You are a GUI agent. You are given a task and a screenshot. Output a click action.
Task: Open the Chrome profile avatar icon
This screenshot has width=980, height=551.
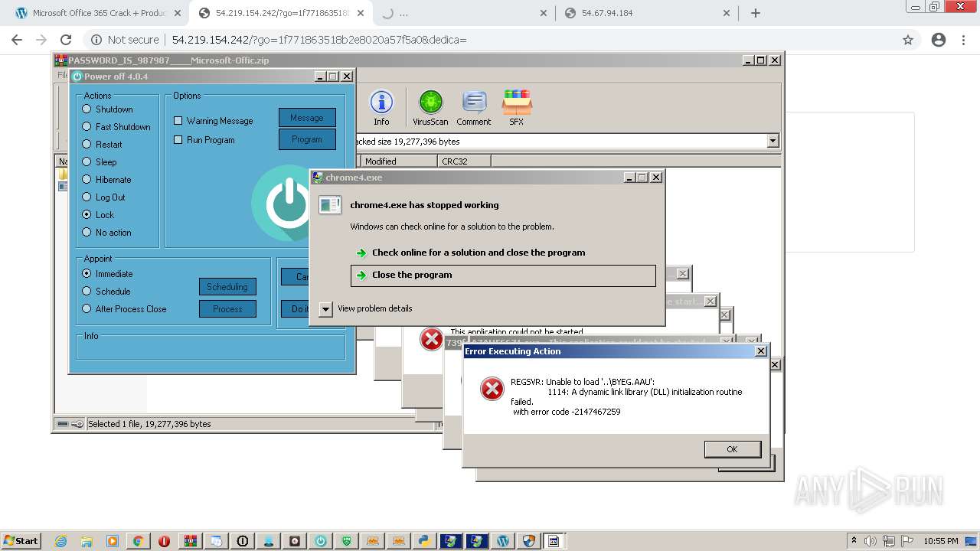coord(939,40)
